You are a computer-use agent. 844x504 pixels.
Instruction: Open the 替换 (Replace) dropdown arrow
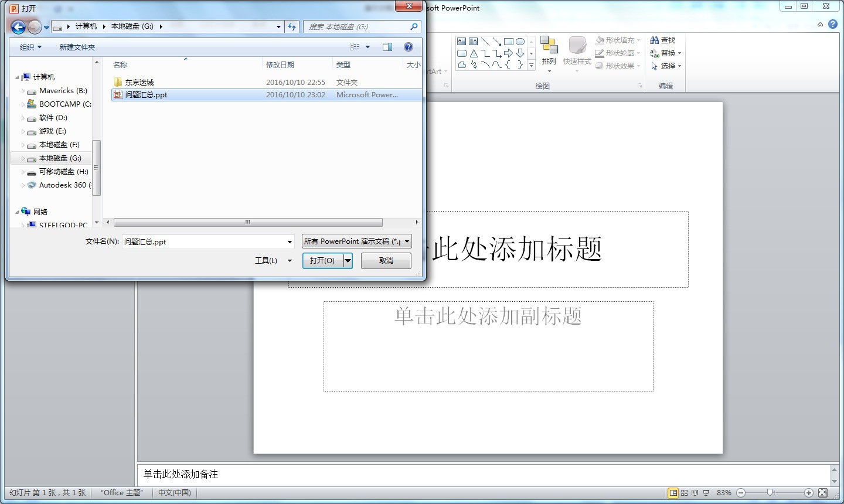680,53
